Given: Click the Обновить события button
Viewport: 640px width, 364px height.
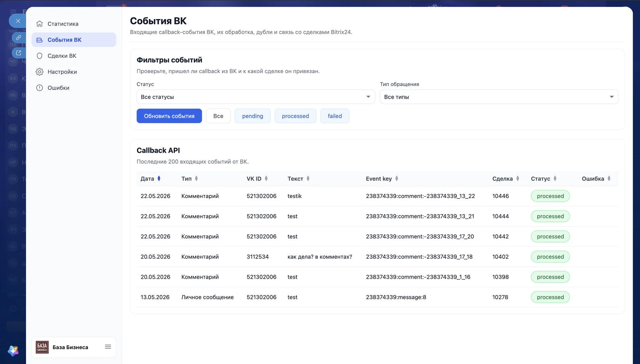Looking at the screenshot, I should [x=169, y=116].
